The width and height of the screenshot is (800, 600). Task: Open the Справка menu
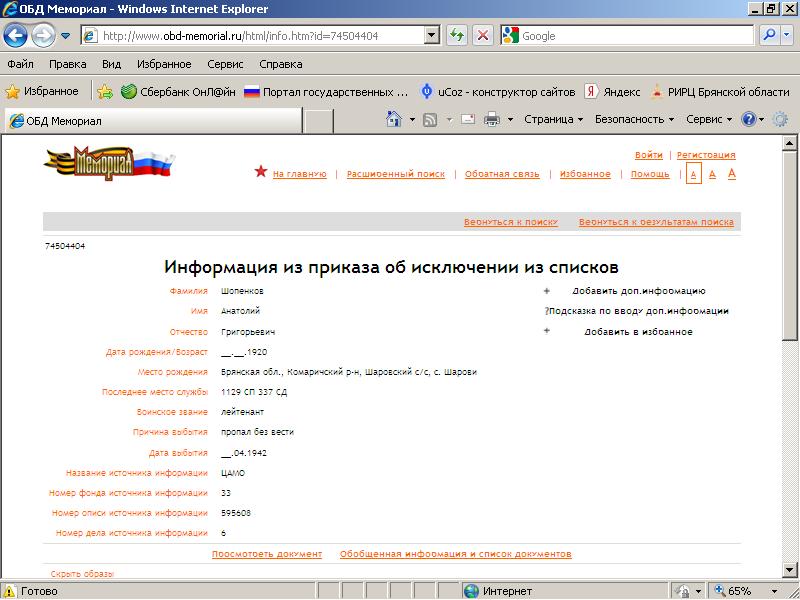click(x=280, y=64)
